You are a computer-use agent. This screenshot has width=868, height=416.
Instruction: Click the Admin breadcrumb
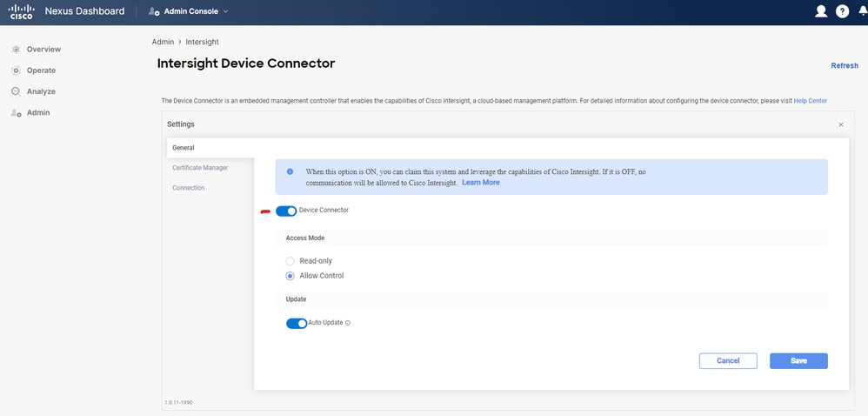[x=163, y=42]
